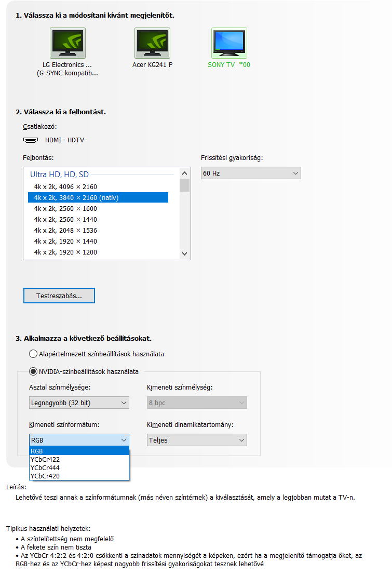Click scroll down arrow in resolution list
Viewport: 392px width, 575px height.
184,253
